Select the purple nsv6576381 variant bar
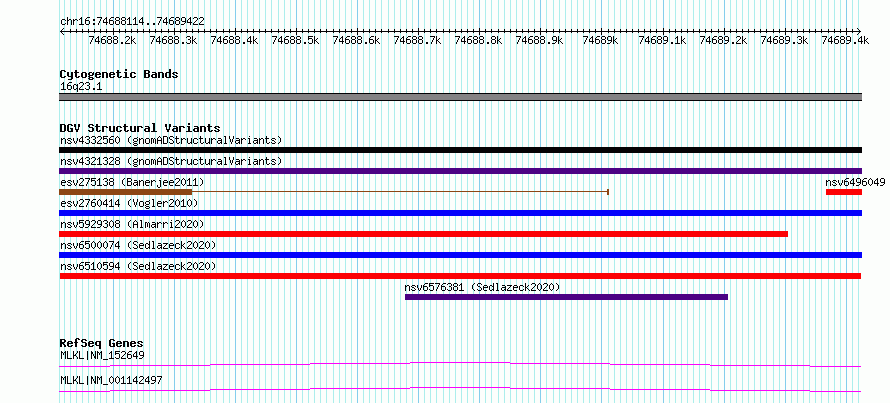This screenshot has width=890, height=403. (x=566, y=297)
